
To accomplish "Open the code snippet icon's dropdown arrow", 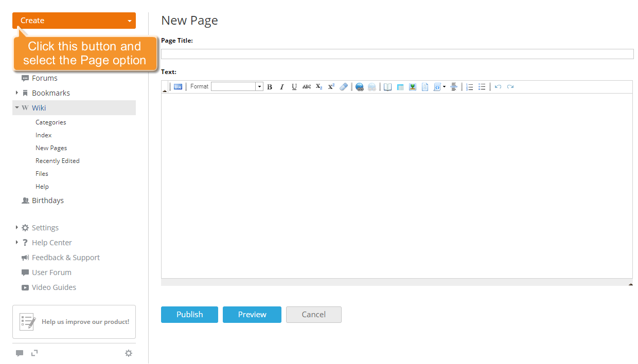I will (x=444, y=87).
